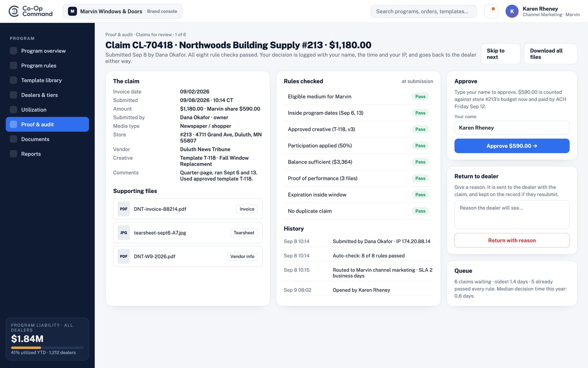This screenshot has height=368, width=588.
Task: Click the Invoice tag on DNT-invoice-88214.pdf
Action: (x=247, y=209)
